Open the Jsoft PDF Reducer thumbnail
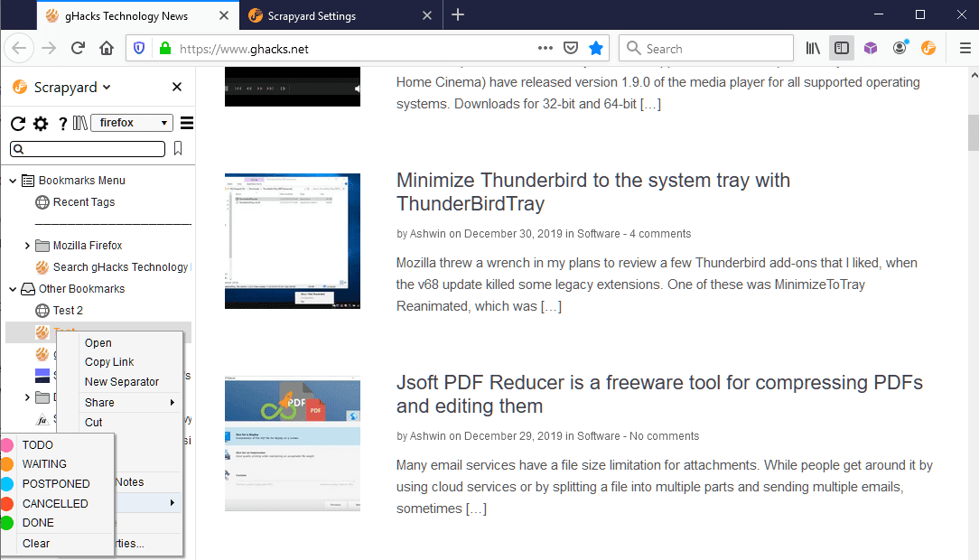The image size is (979, 560). click(293, 443)
